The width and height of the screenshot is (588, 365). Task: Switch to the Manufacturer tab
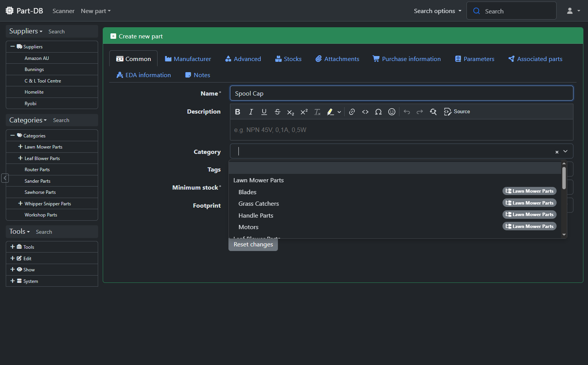click(x=188, y=59)
